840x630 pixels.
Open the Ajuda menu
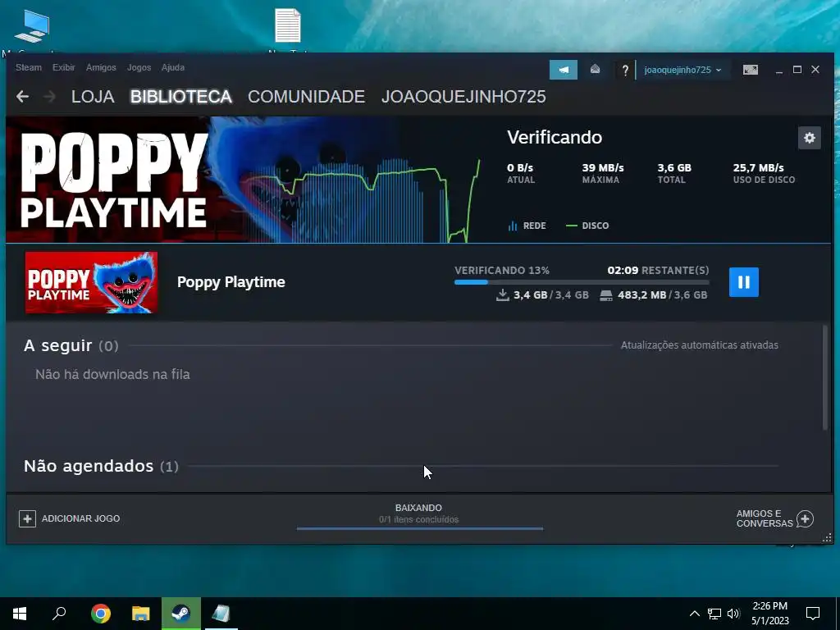tap(172, 67)
